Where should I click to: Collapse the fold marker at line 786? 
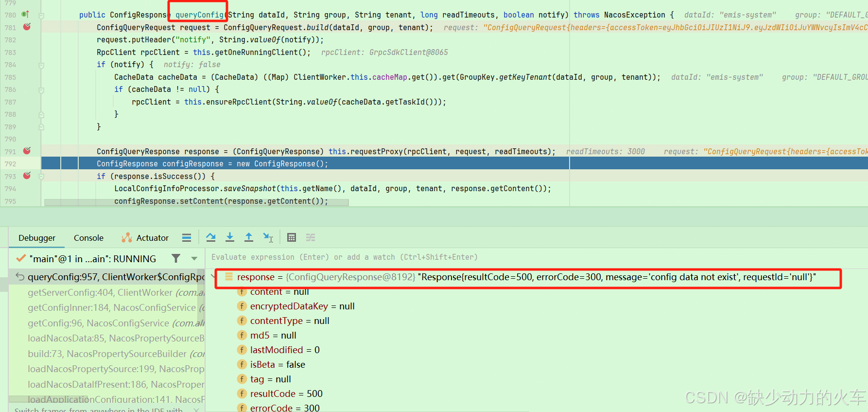[x=41, y=90]
